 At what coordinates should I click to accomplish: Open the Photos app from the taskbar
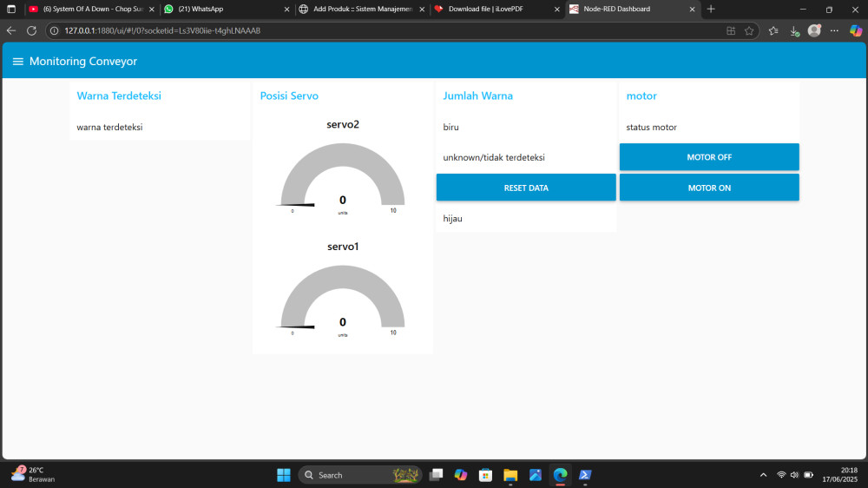536,475
